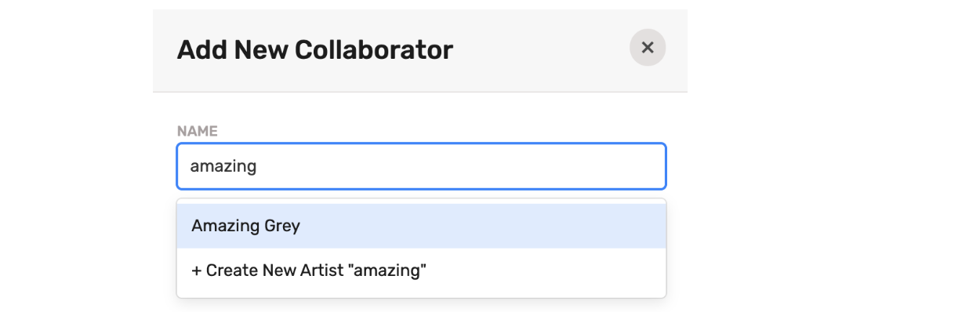Image resolution: width=980 pixels, height=323 pixels.
Task: Click the plus sign before Create New Artist
Action: [196, 271]
